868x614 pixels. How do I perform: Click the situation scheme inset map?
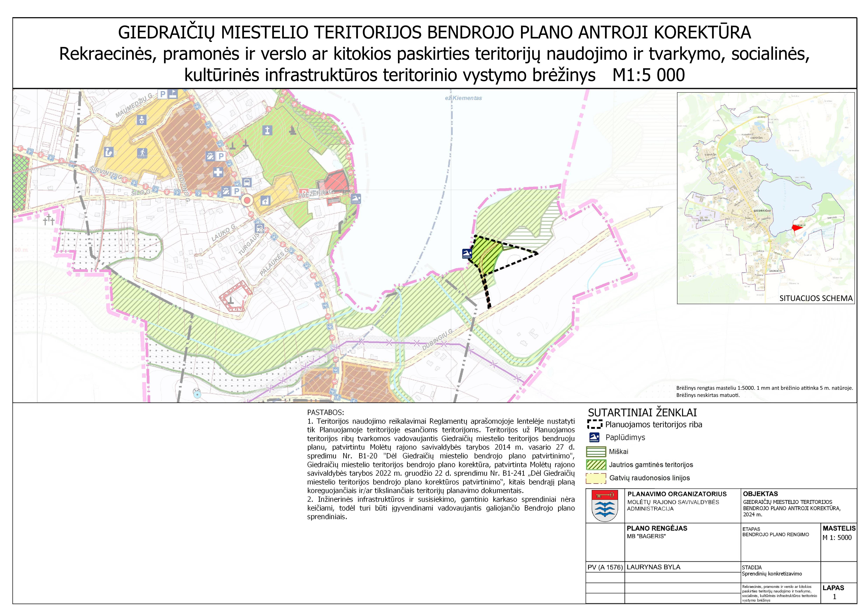pyautogui.click(x=766, y=198)
